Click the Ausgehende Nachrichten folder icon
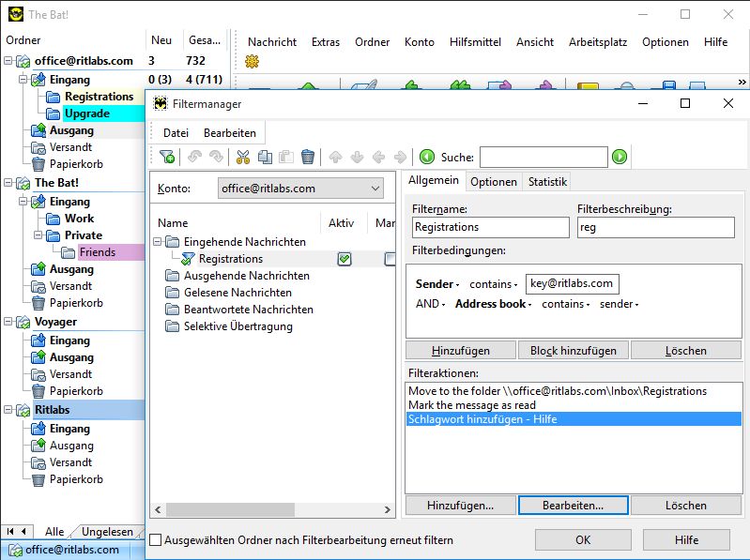Image resolution: width=750 pixels, height=560 pixels. [172, 276]
